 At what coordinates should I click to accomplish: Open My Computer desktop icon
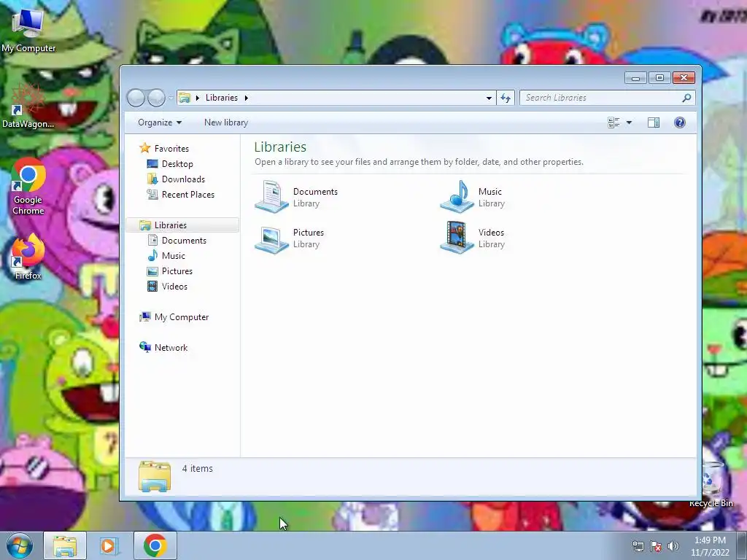28,29
